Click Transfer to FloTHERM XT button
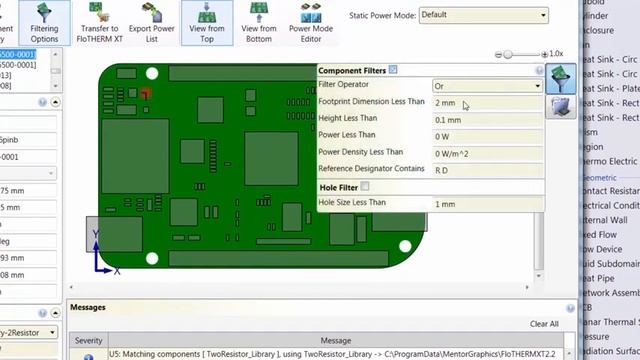 [x=100, y=23]
